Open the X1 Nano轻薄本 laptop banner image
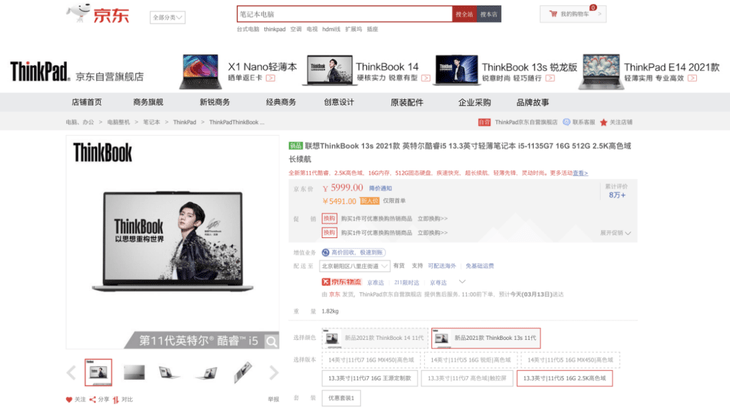Image resolution: width=730 pixels, height=408 pixels. [201, 71]
